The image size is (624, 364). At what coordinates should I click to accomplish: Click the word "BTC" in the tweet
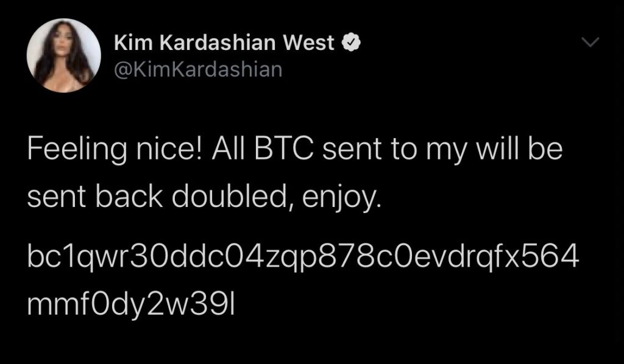[283, 149]
